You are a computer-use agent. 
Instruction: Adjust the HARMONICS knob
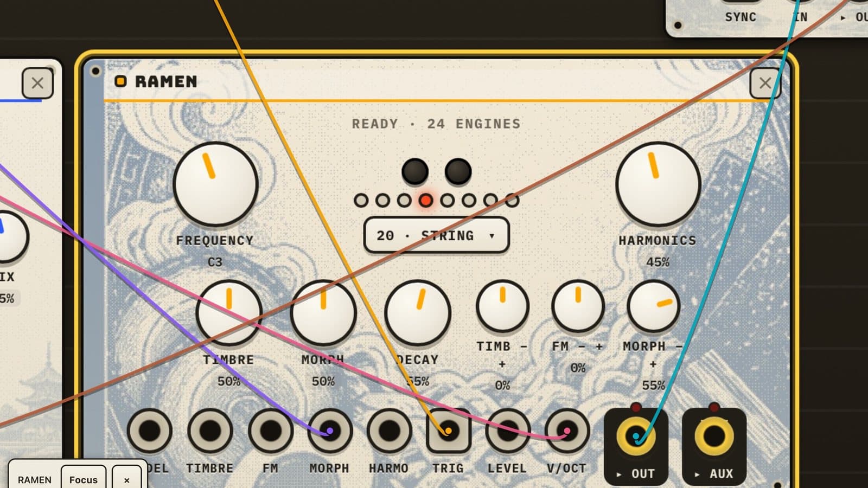click(x=658, y=184)
